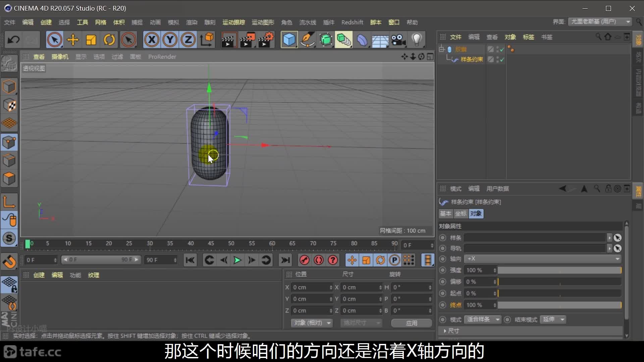Open the Deformer objects icon
Viewport: 644px width, 362px height.
[x=362, y=40]
